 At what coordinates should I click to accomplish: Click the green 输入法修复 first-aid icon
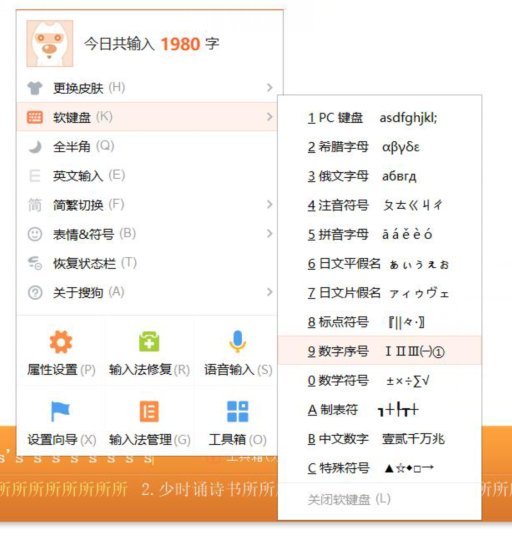[149, 341]
